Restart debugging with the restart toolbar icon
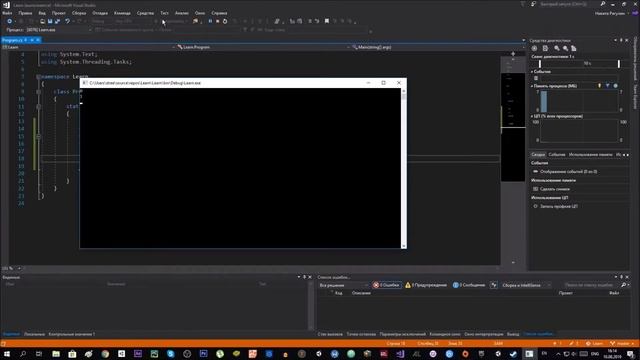This screenshot has height=360, width=640. click(x=225, y=21)
